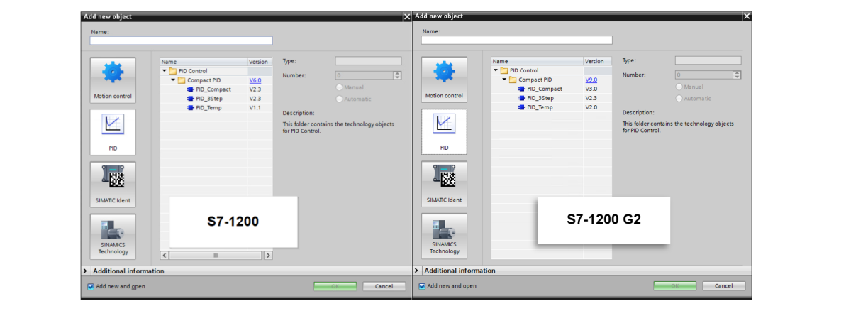Choose Manual radio button in left dialog

point(340,87)
